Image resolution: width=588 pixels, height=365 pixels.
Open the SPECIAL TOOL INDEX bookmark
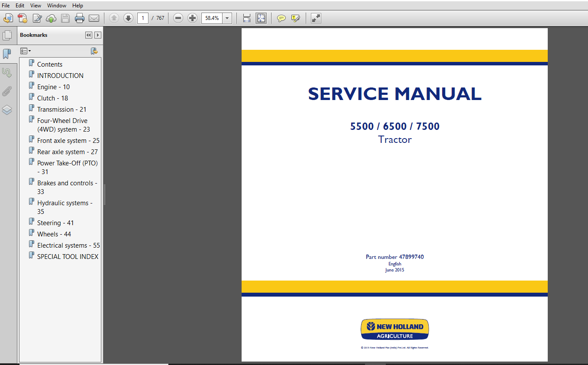68,256
